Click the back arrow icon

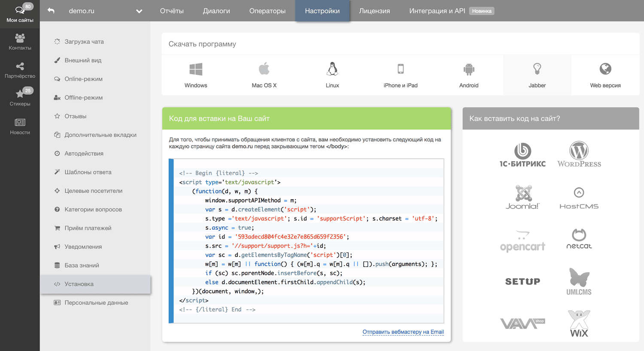click(x=51, y=11)
